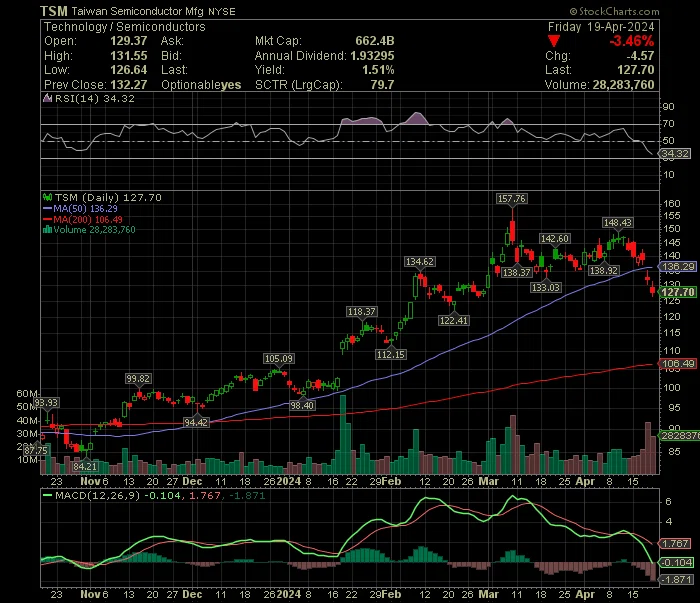The width and height of the screenshot is (700, 603).
Task: Click the 138.37 price label
Action: [x=517, y=272]
